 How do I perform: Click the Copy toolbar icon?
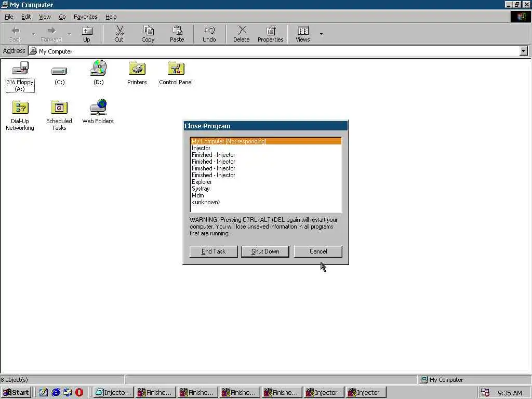click(x=148, y=34)
